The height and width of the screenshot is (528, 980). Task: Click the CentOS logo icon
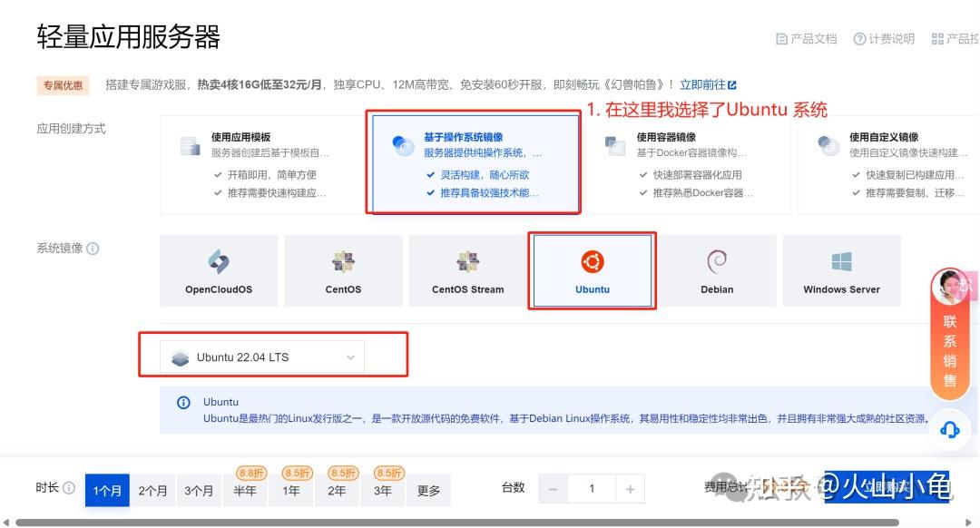(x=343, y=261)
